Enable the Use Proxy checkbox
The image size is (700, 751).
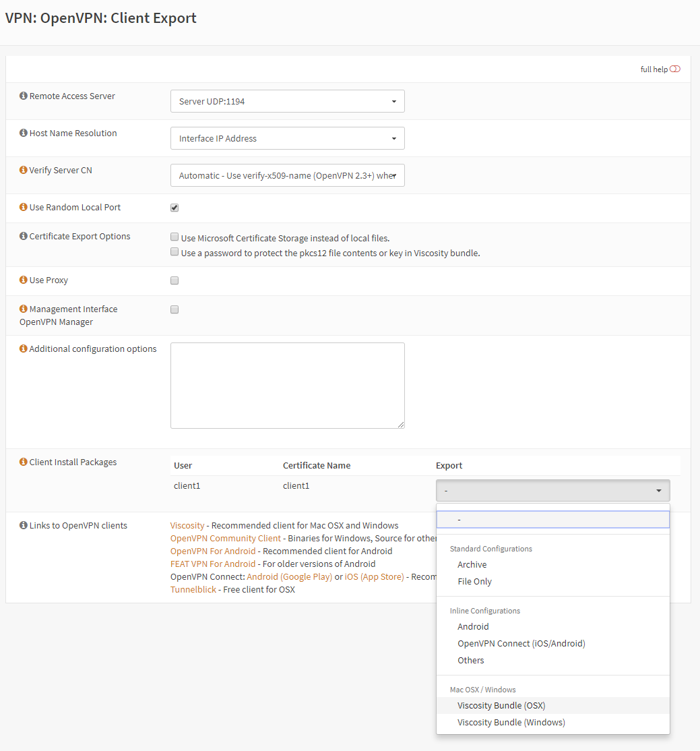click(174, 280)
